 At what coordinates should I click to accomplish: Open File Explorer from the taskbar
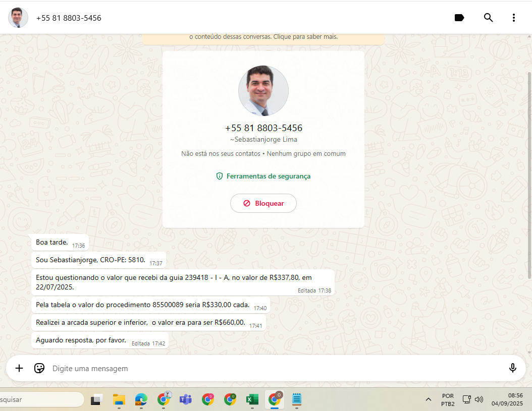(x=119, y=400)
